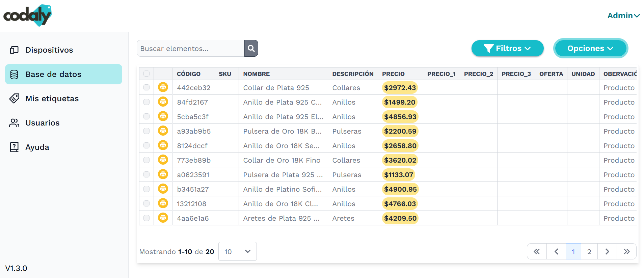Viewport: 644px width, 278px height.
Task: Expand the Filtros dropdown
Action: [x=507, y=48]
